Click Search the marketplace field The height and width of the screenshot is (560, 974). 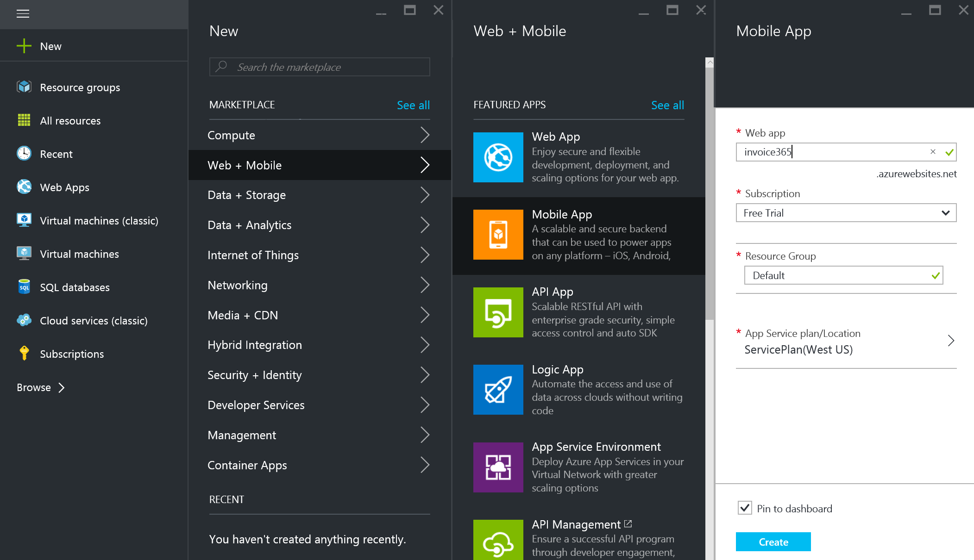coord(320,67)
